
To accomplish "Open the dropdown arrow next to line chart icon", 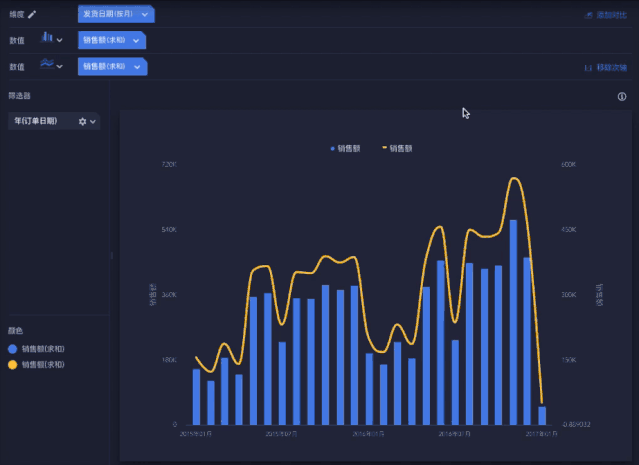I will tap(60, 67).
